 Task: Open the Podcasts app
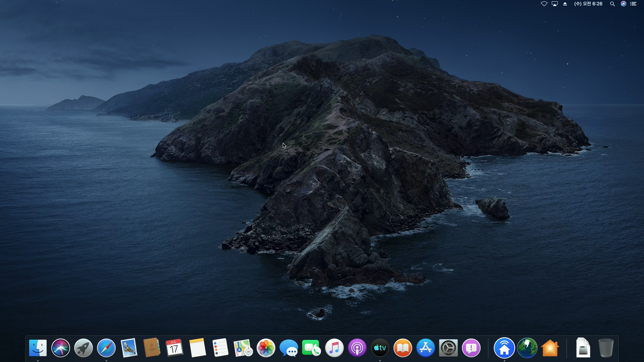(x=357, y=348)
